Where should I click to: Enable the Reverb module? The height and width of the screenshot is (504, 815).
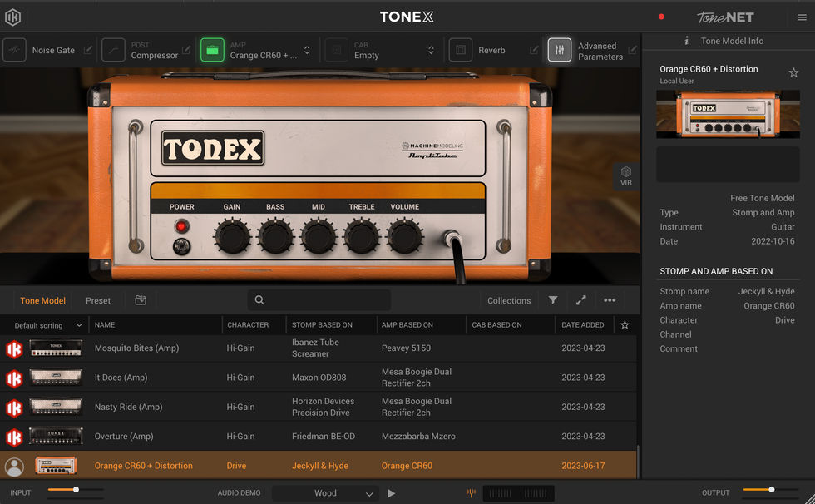(x=460, y=51)
